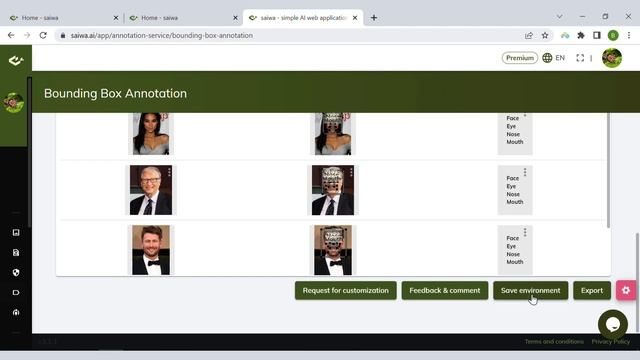
Task: Open the three-dot menu on the Bill Gates original image
Action: [x=169, y=173]
